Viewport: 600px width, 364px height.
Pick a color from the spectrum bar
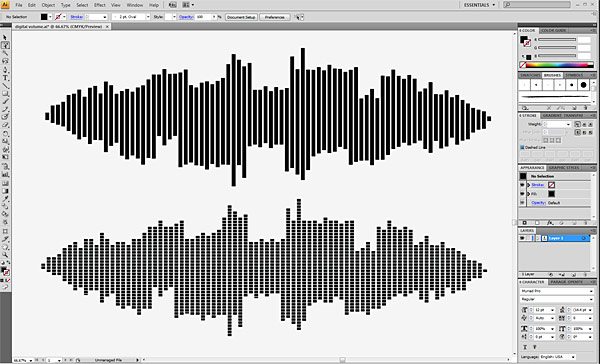[557, 65]
